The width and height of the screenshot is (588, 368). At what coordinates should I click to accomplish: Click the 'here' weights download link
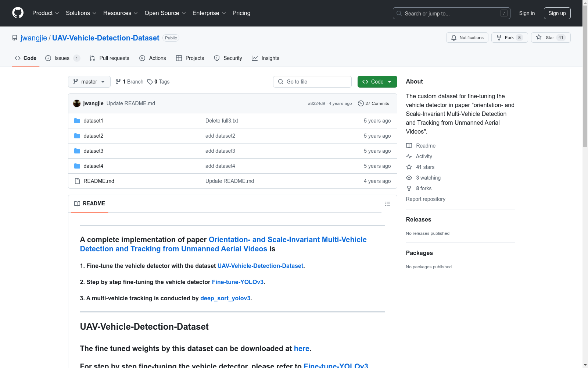[x=302, y=348]
